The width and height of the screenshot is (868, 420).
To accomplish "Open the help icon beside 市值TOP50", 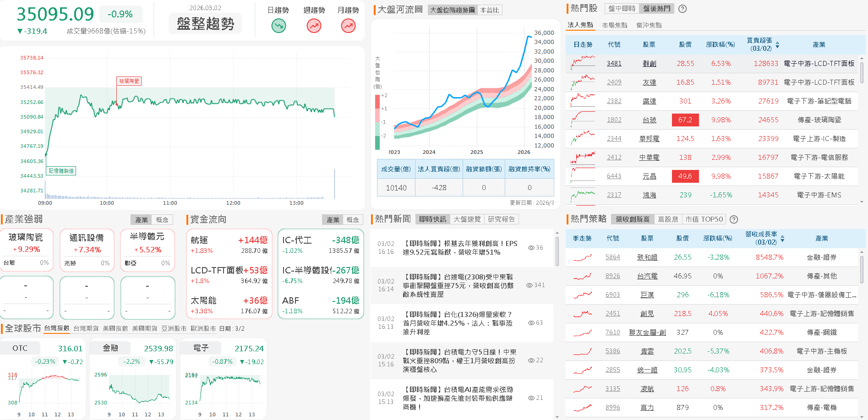I will [734, 219].
